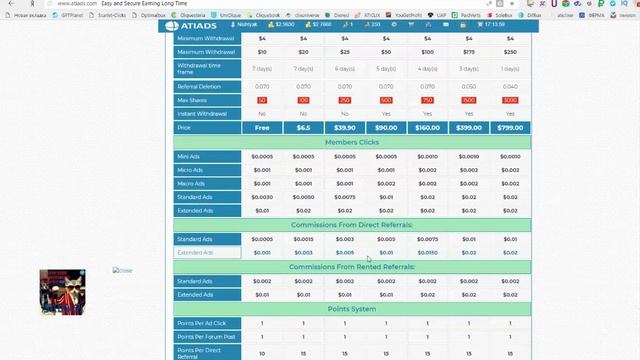Click the Members Clicks section header
Screen dimensions: 640x360
coord(352,142)
